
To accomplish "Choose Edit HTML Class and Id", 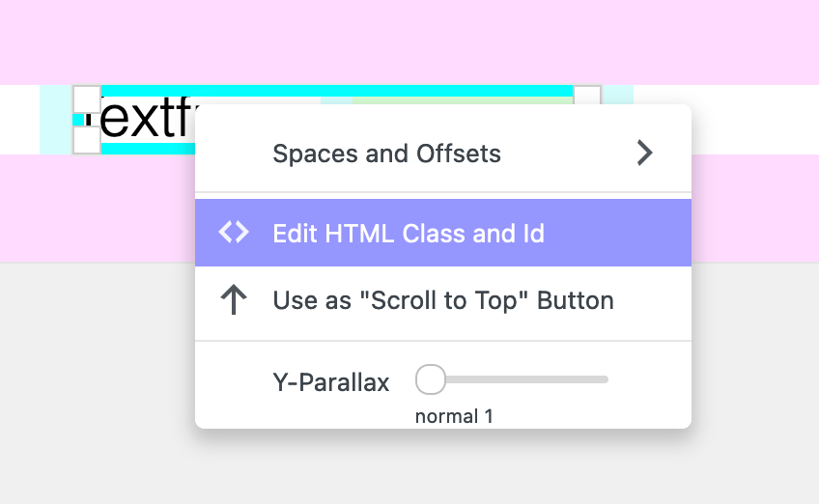I will pos(409,234).
